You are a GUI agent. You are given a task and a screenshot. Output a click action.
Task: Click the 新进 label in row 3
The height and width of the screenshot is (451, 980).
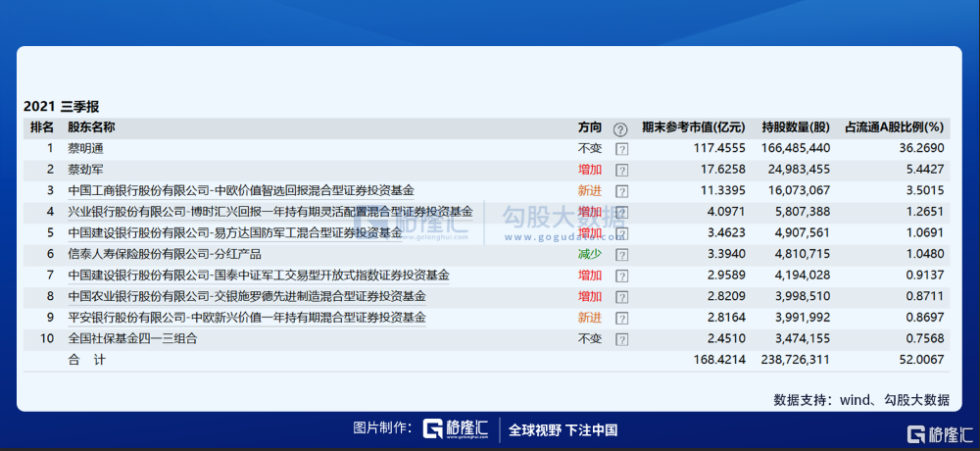tap(590, 191)
